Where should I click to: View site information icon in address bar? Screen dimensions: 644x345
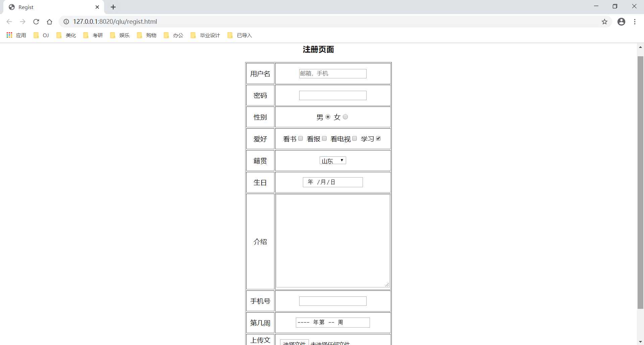pyautogui.click(x=66, y=22)
